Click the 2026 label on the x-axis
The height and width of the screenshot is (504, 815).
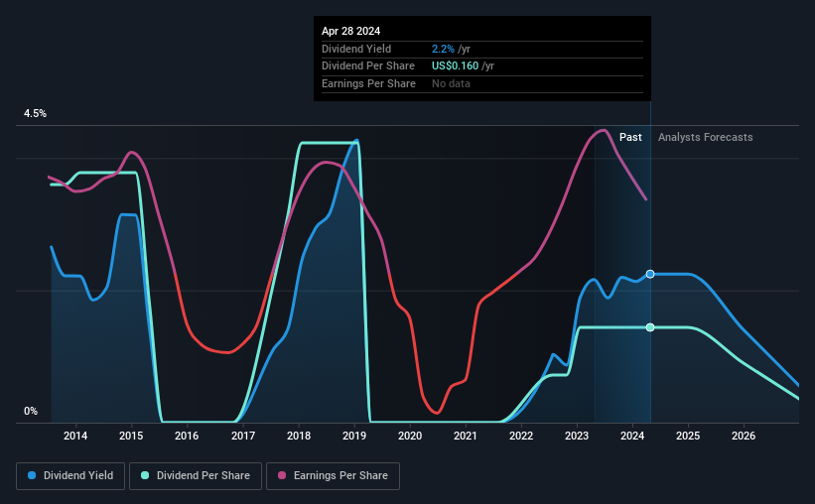click(x=744, y=436)
